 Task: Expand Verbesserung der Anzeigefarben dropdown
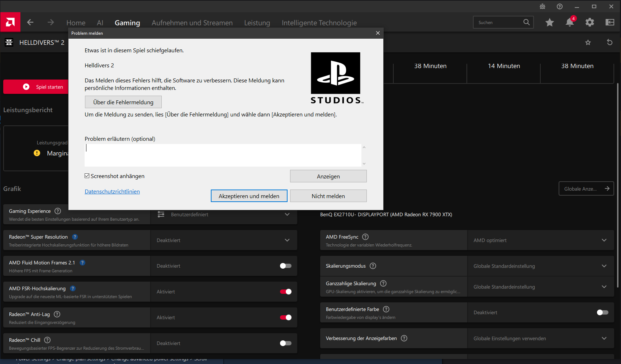click(541, 338)
